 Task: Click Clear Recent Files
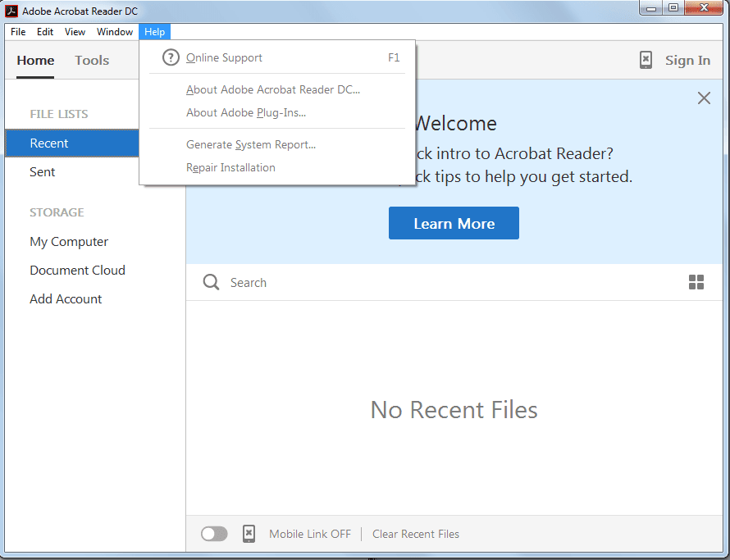click(x=416, y=534)
